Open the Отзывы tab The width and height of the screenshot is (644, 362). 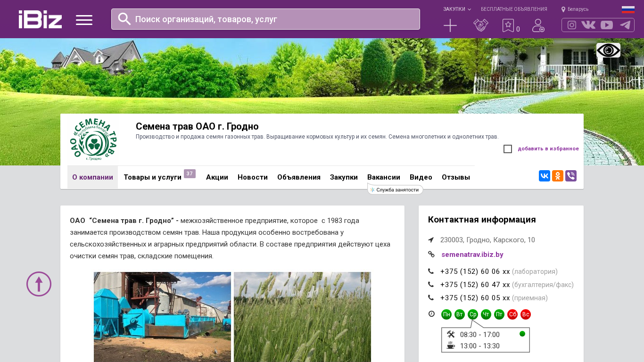pos(456,177)
